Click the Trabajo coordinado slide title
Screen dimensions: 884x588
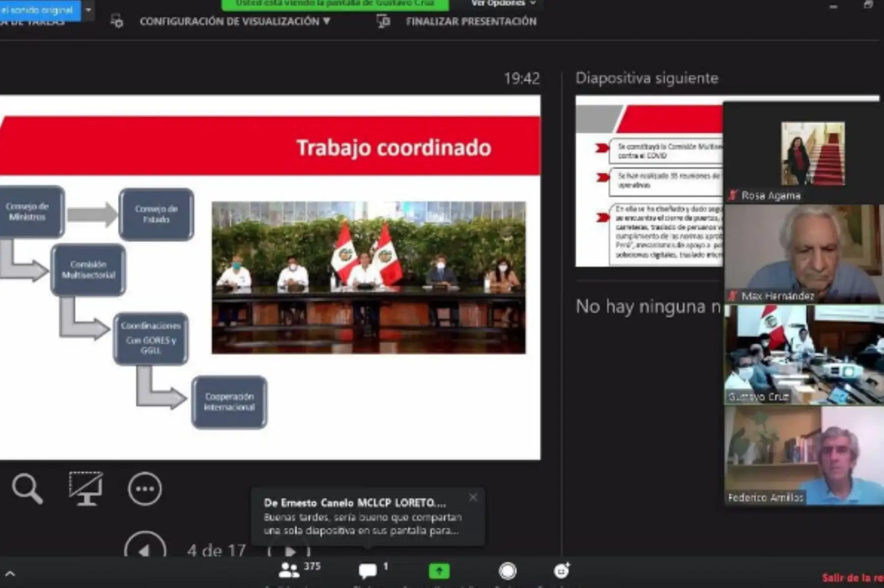click(393, 148)
